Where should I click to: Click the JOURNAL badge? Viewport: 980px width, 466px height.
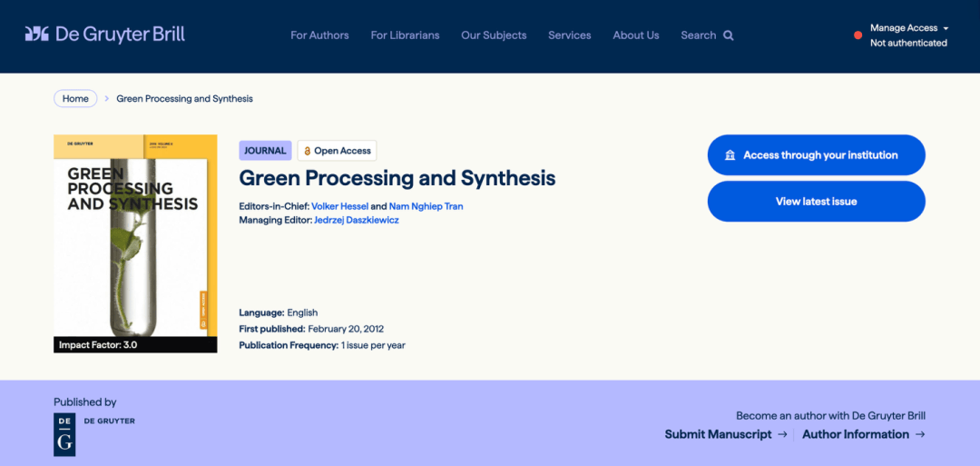[265, 151]
